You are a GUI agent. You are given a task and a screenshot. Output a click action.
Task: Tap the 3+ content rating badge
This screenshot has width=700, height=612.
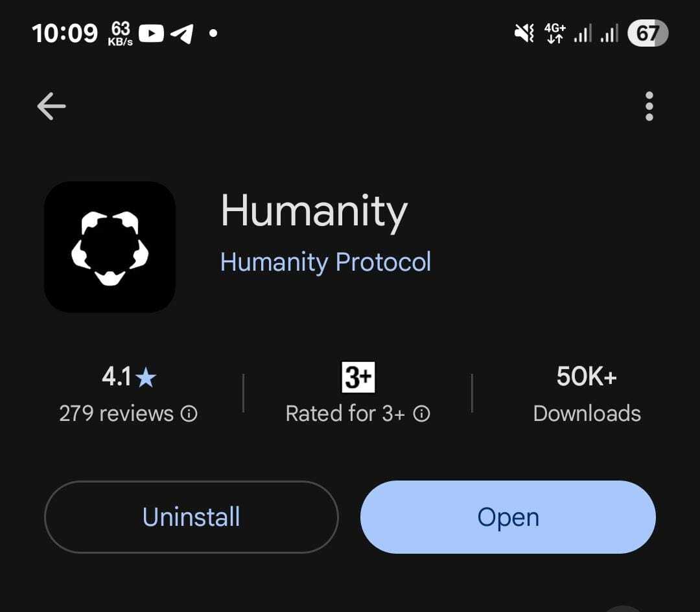point(358,378)
